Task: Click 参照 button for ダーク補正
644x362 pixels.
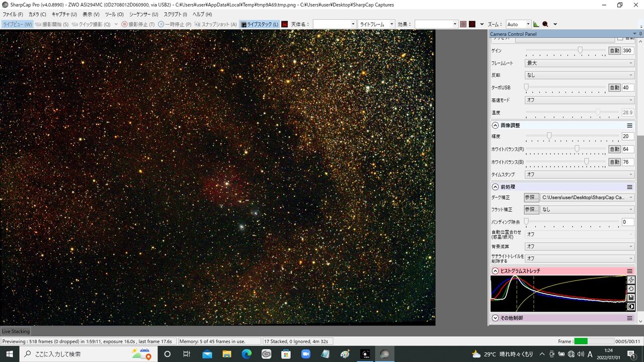Action: [532, 198]
